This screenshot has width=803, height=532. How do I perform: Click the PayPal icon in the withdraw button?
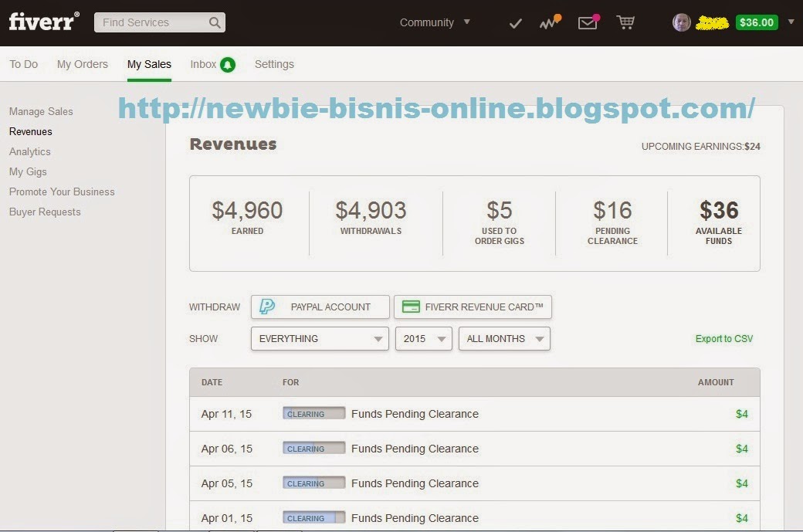click(266, 307)
